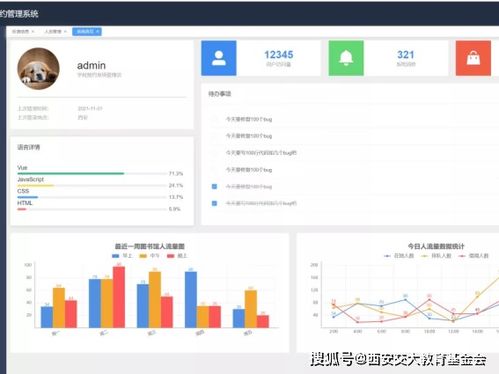This screenshot has width=499, height=374.
Task: Check the third to-do about 100行代码
Action: pyautogui.click(x=214, y=153)
